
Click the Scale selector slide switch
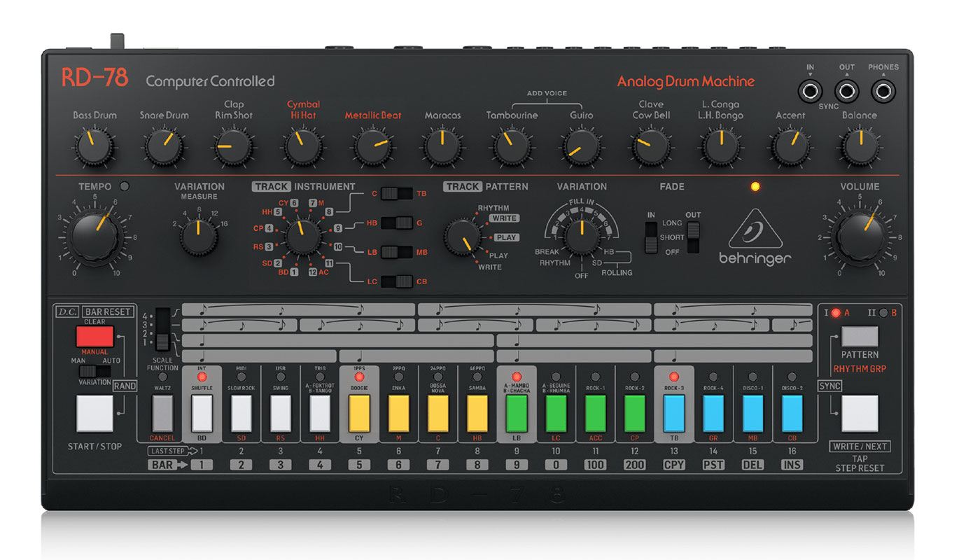162,329
